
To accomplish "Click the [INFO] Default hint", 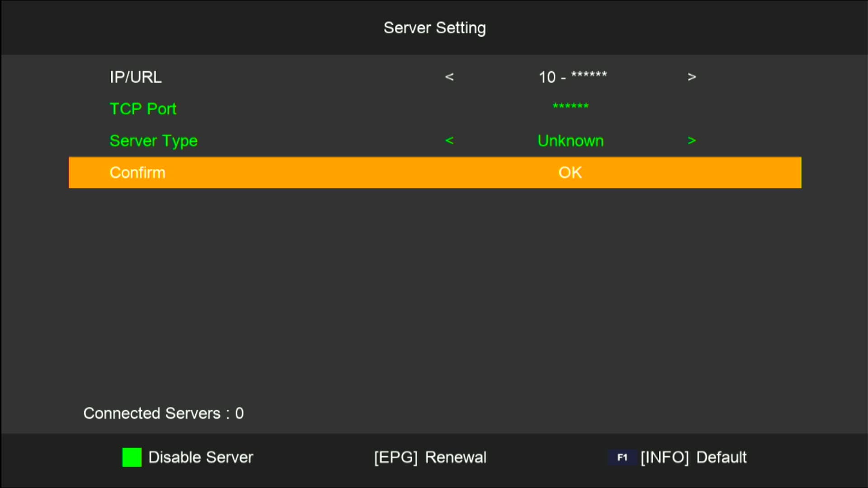I will click(x=693, y=457).
